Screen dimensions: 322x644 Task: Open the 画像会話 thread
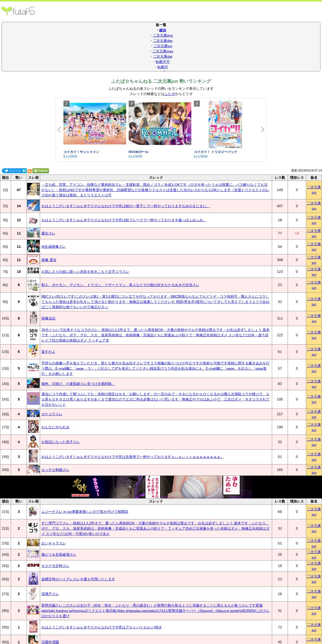pos(48,318)
